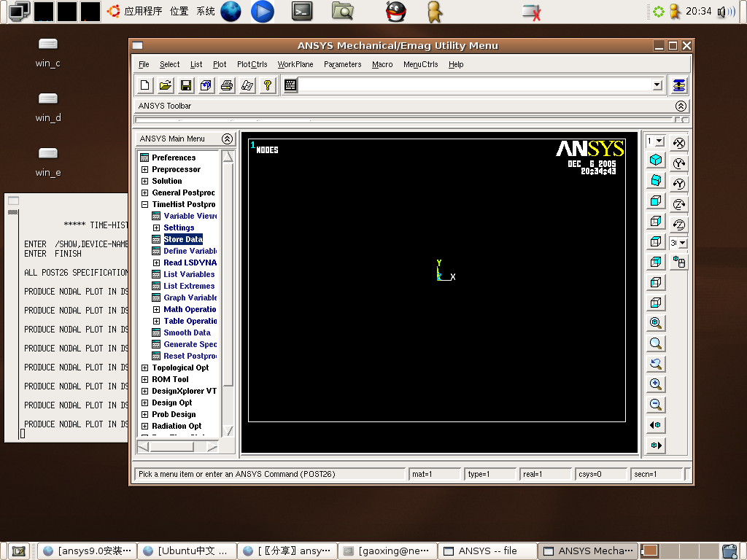Open the active window number dropdown
The height and width of the screenshot is (560, 747).
tap(659, 141)
